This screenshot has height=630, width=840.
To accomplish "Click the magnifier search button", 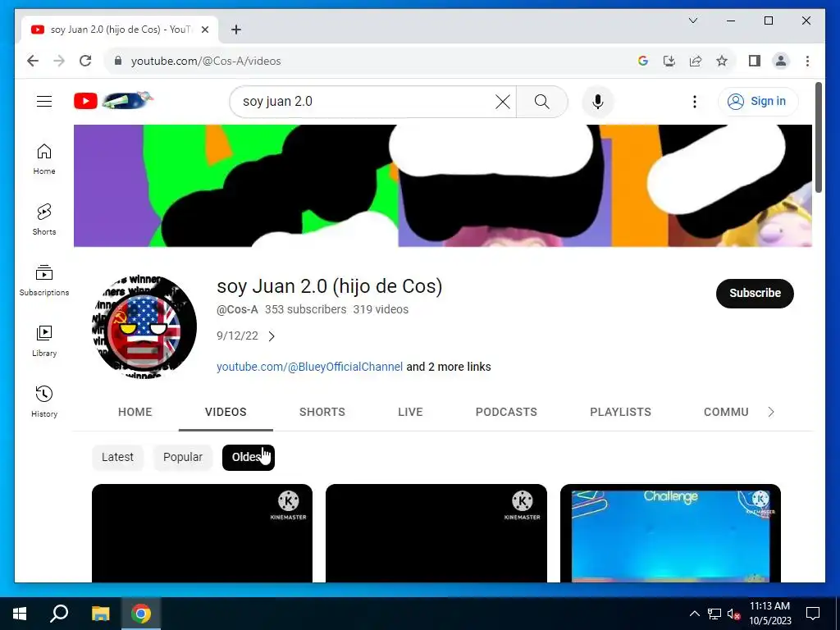I will coord(541,101).
